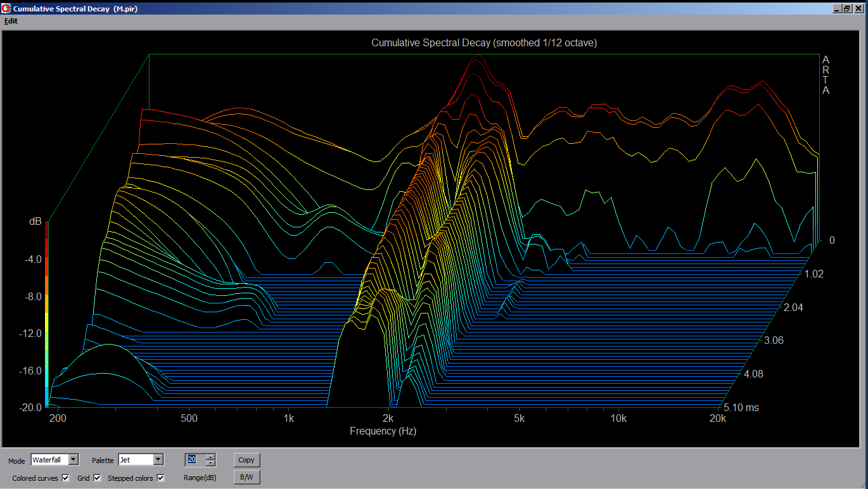Disable the Colored curves checkbox
Image resolution: width=868 pixels, height=489 pixels.
[x=66, y=478]
